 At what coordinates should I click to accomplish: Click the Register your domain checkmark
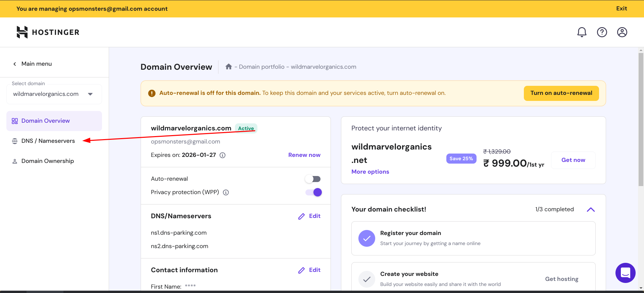366,238
